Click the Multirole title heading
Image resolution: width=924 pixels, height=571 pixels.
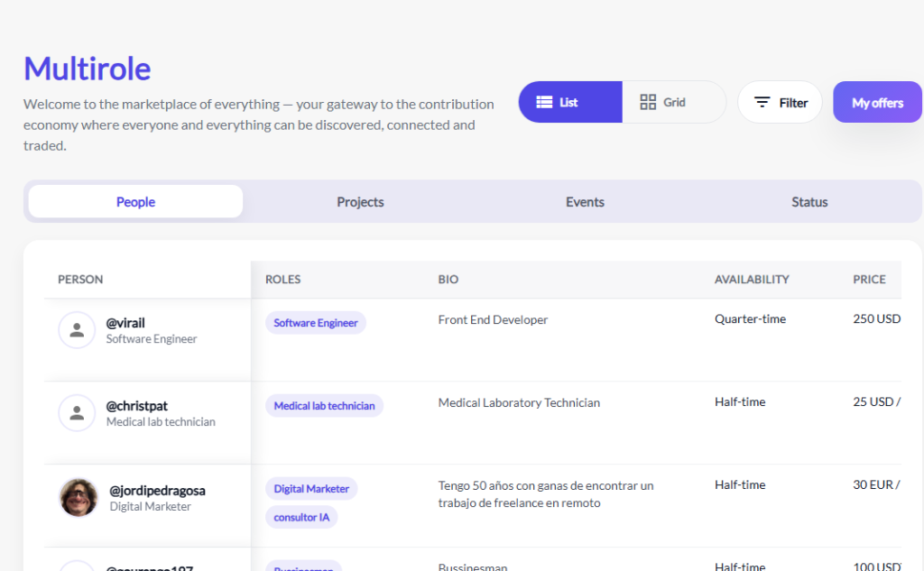pyautogui.click(x=88, y=69)
